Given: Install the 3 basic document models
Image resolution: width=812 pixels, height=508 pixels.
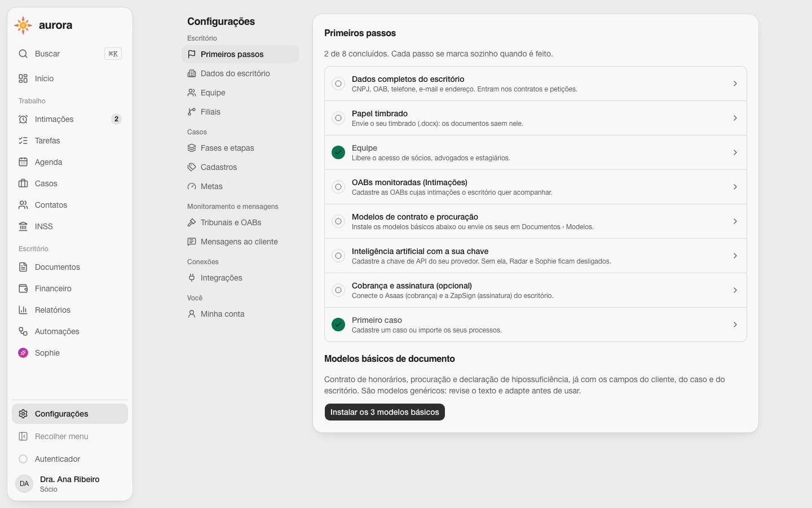Looking at the screenshot, I should click(x=385, y=412).
